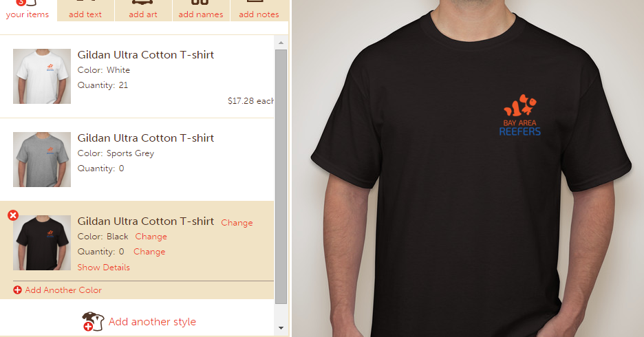Screen dimensions: 644x337
Task: Click the items list scrollbar up arrow
Action: click(x=281, y=43)
